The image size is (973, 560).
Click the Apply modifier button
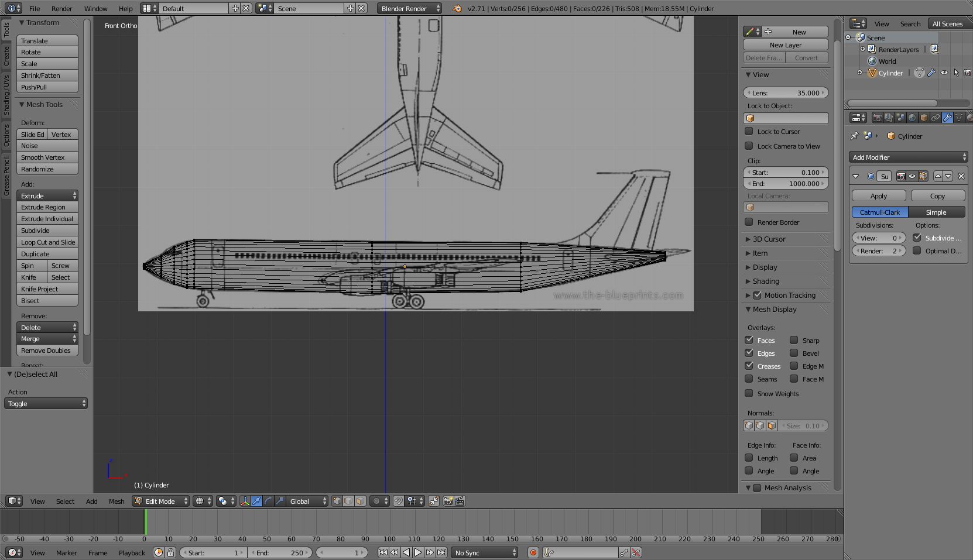[x=878, y=196]
